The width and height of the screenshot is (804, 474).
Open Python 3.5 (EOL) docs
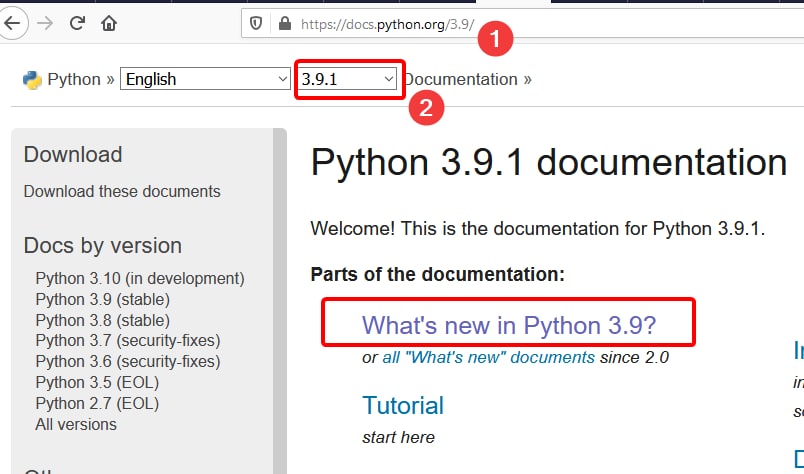coord(97,383)
